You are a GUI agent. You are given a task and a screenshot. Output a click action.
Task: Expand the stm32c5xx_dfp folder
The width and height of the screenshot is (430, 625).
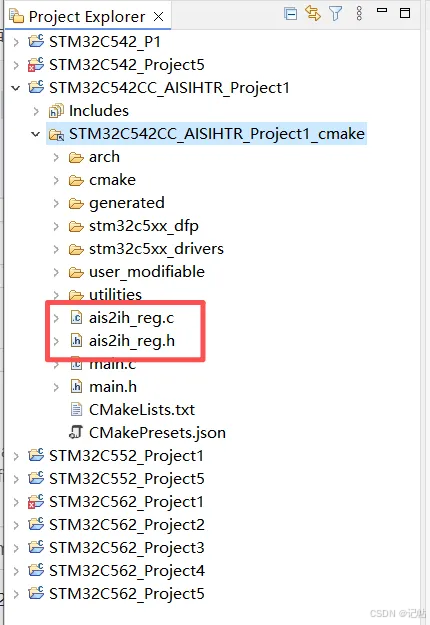click(x=56, y=226)
